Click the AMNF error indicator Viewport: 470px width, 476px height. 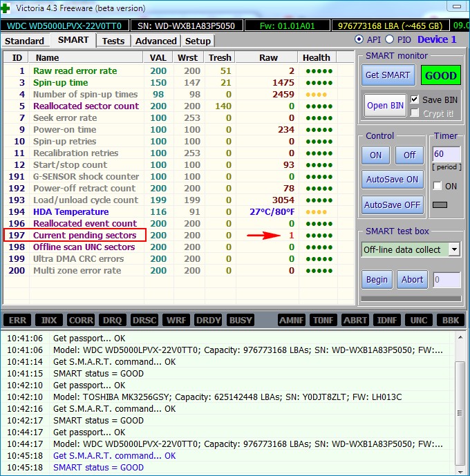tap(292, 320)
